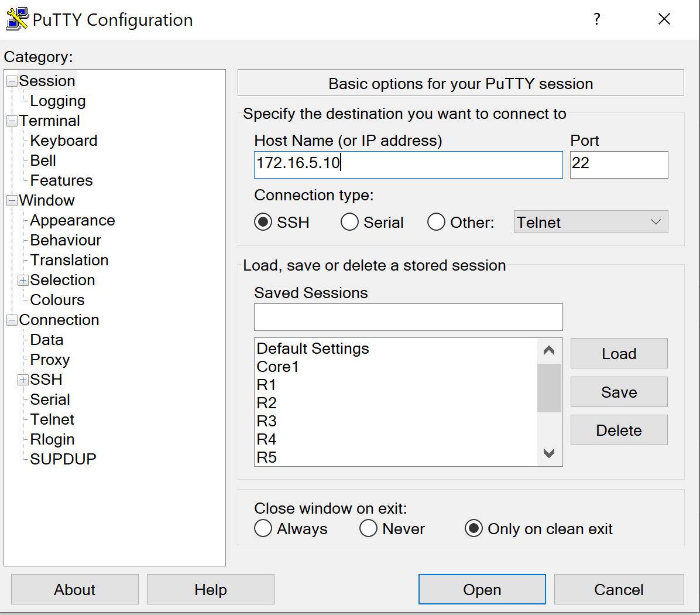
Task: Open Selection settings category
Action: point(62,280)
